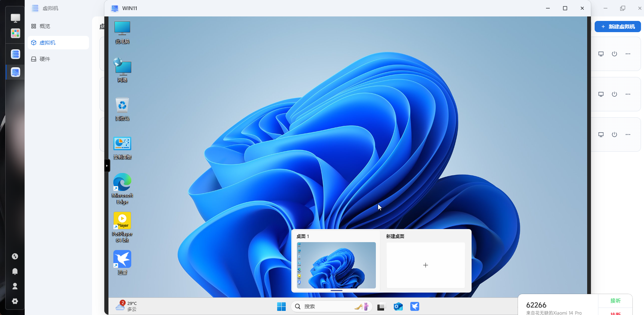This screenshot has width=644, height=315.
Task: Open the Windows Start button in taskbar
Action: pyautogui.click(x=281, y=306)
